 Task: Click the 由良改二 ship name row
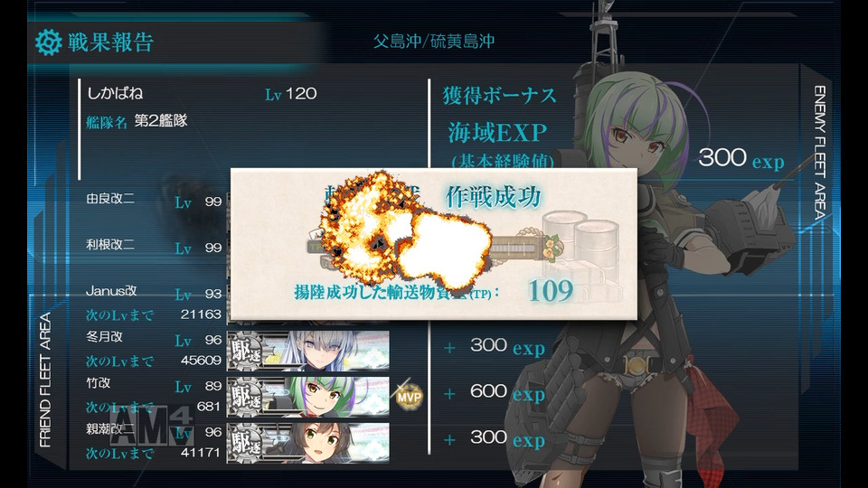click(x=154, y=200)
